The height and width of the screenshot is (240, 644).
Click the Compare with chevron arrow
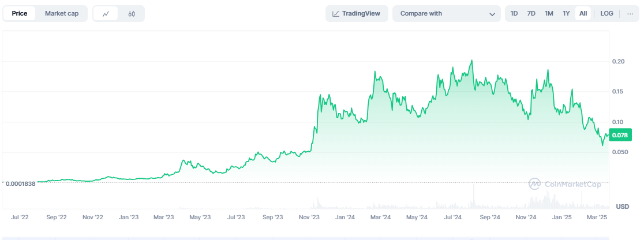[x=492, y=14]
